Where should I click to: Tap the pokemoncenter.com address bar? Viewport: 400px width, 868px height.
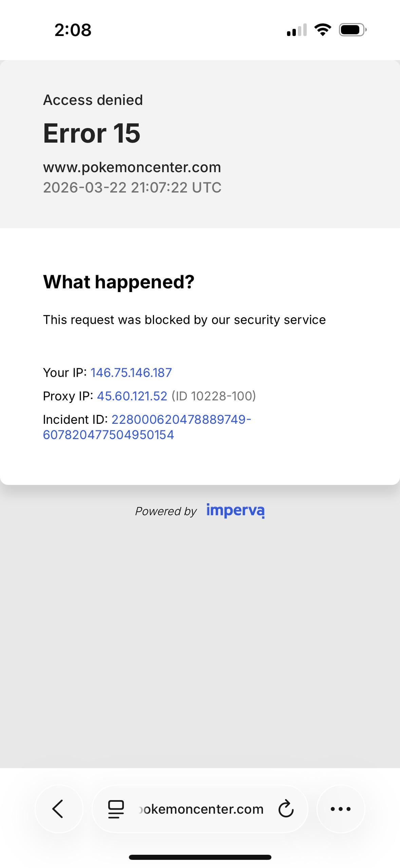201,809
